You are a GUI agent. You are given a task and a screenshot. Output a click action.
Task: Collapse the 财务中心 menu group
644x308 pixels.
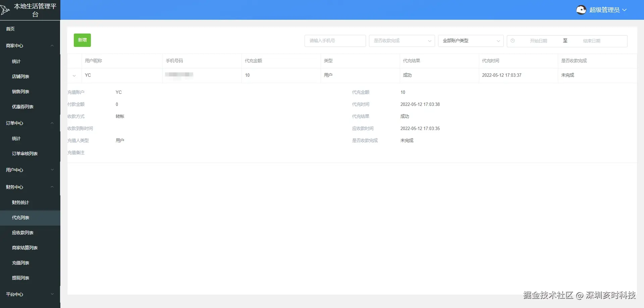point(52,187)
